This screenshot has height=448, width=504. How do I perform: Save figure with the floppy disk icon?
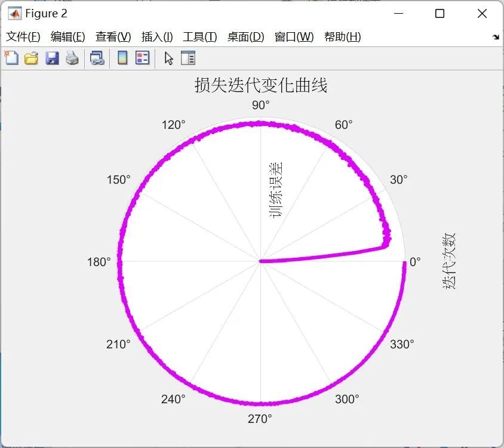pyautogui.click(x=52, y=58)
